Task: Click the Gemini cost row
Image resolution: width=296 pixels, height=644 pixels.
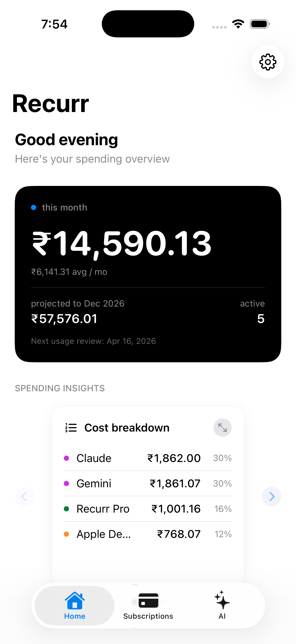Action: [x=148, y=483]
